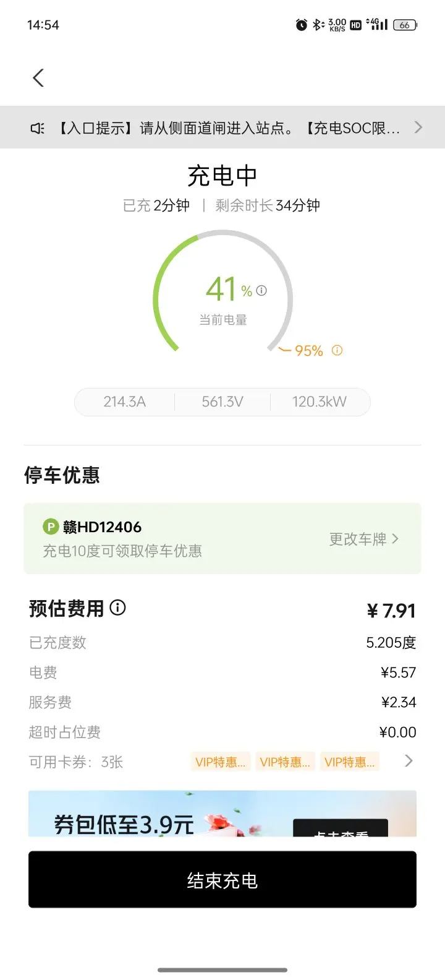Open the 券包低至3.9元 promo banner
The image size is (445, 980).
point(222,814)
